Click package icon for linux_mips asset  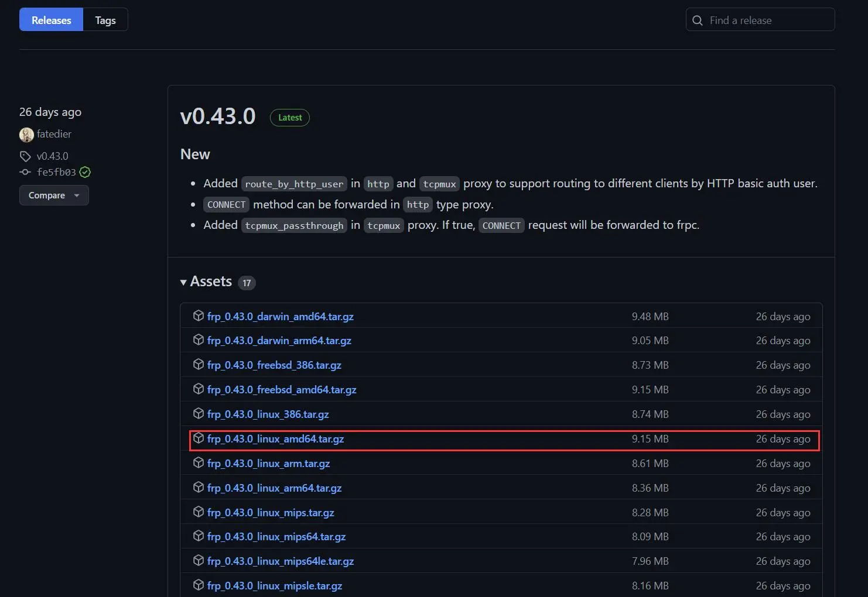point(199,512)
